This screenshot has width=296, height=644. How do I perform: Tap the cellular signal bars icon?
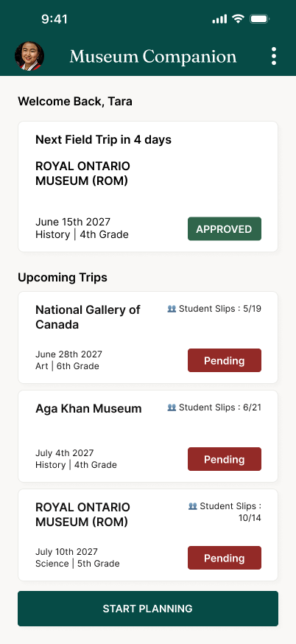[x=219, y=19]
